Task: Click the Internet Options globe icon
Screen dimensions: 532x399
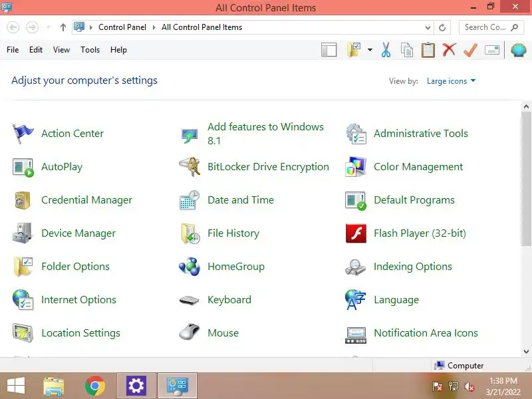Action: 23,300
